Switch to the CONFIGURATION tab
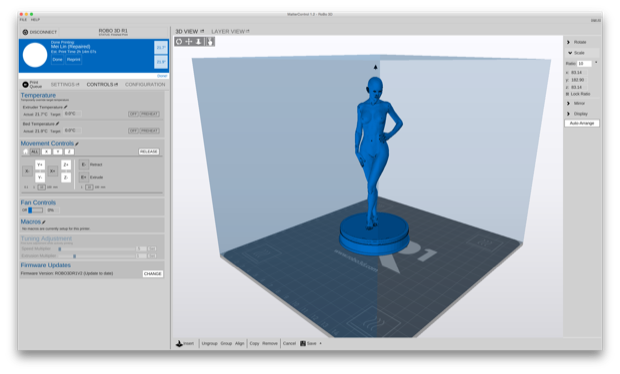This screenshot has height=374, width=620. [x=145, y=85]
